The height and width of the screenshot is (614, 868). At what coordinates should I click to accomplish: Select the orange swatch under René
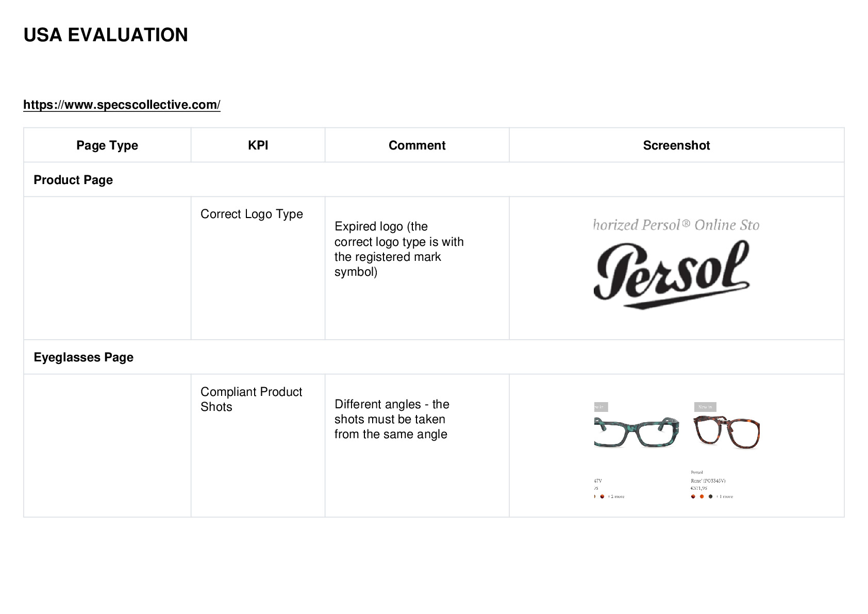tap(702, 496)
